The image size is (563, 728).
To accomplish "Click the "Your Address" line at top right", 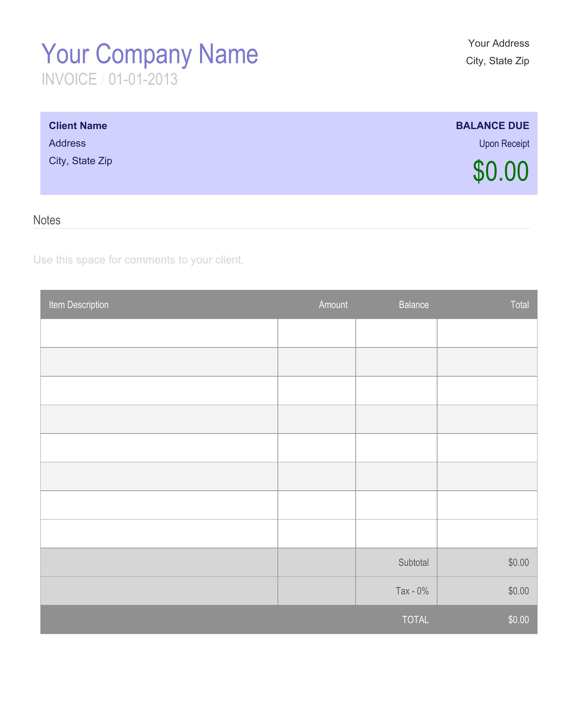I will click(498, 43).
